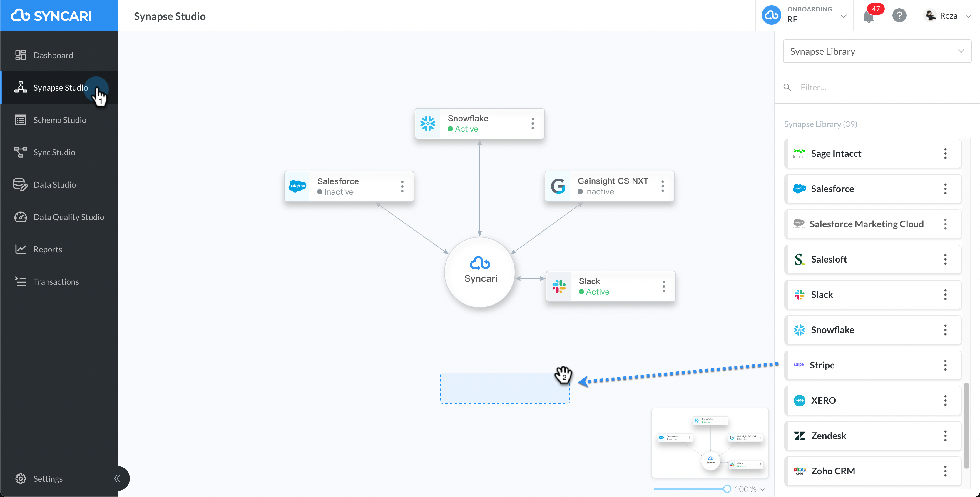Viewport: 980px width, 497px height.
Task: Click the Syncari hub node in canvas
Action: tap(480, 272)
